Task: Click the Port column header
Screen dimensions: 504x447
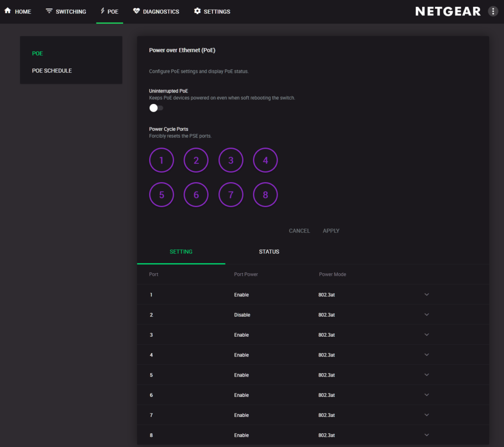Action: click(154, 274)
